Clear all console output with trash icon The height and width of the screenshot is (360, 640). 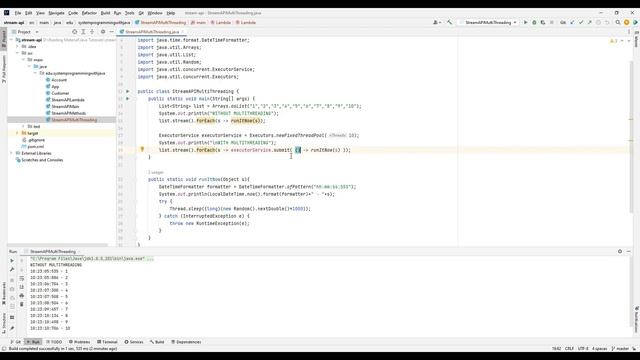(x=22, y=304)
